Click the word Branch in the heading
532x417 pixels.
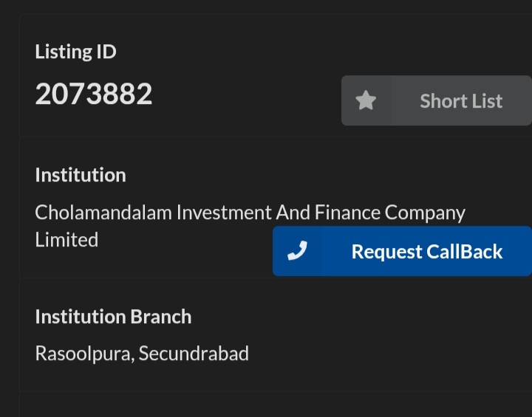161,317
